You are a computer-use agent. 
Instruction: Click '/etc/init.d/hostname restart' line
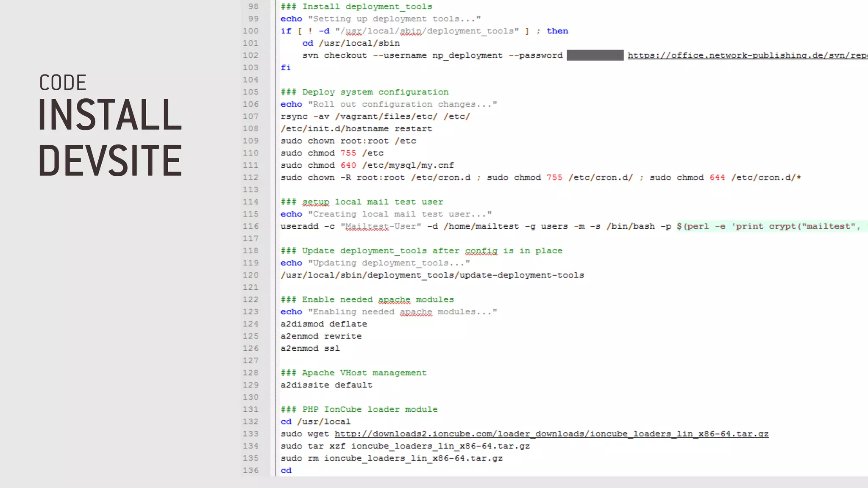356,129
